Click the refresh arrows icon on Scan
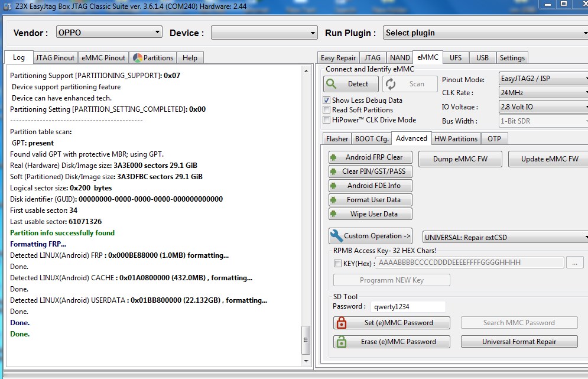 391,84
